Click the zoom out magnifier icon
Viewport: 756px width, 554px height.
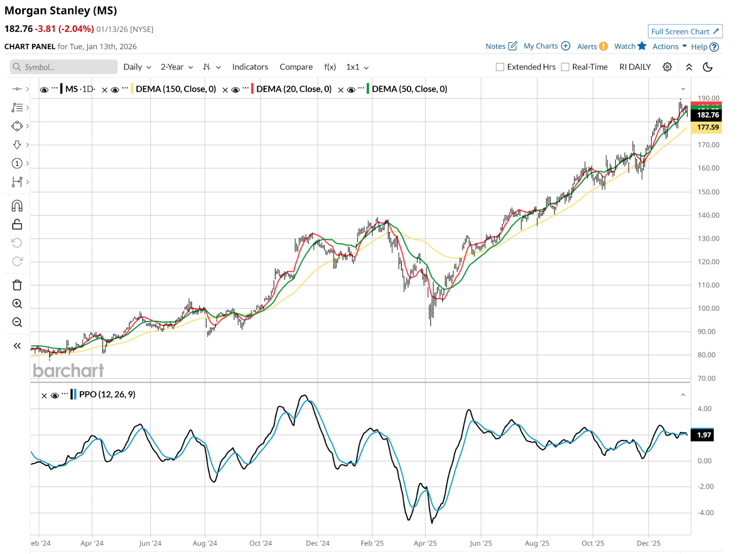(17, 322)
